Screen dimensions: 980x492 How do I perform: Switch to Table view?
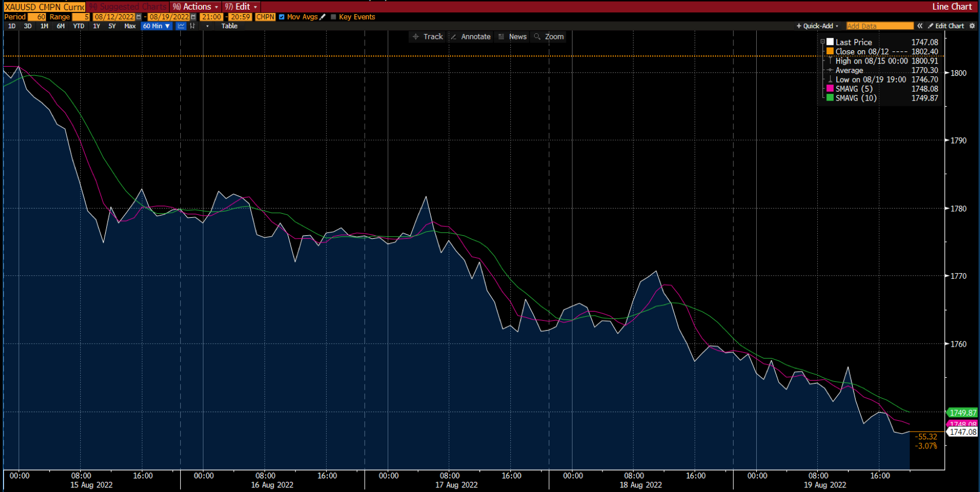tap(229, 26)
